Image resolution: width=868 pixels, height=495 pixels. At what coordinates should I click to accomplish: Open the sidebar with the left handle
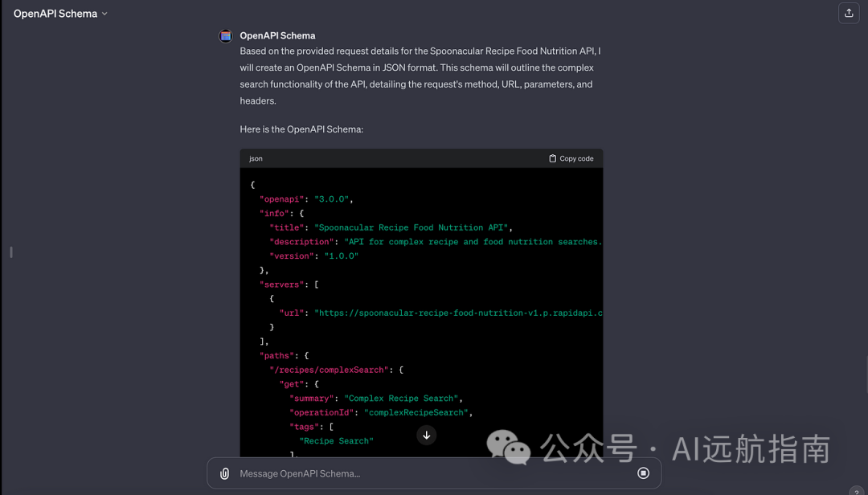[11, 252]
